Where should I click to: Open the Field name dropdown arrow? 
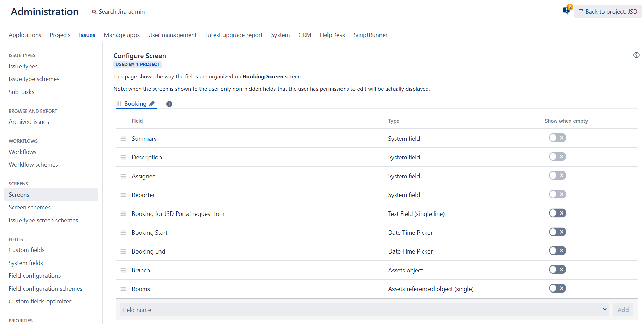[605, 309]
